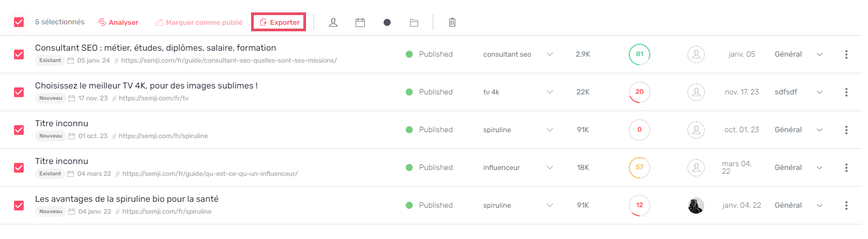This screenshot has height=239, width=868.
Task: Uncheck the Choisissez le meilleur TV 4K checkbox
Action: click(x=19, y=92)
